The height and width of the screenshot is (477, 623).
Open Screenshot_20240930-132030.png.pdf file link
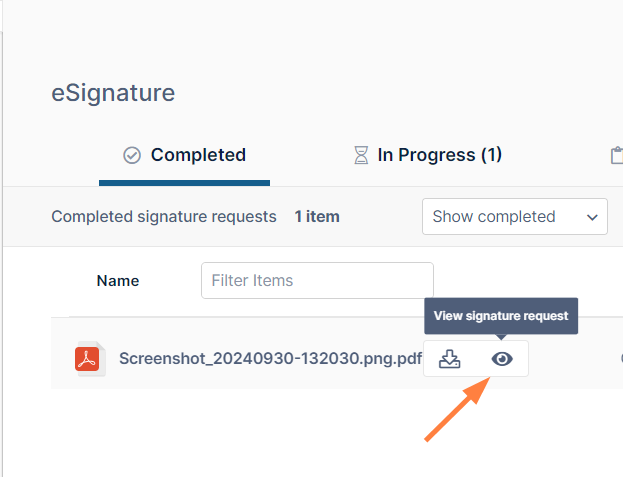[x=270, y=359]
